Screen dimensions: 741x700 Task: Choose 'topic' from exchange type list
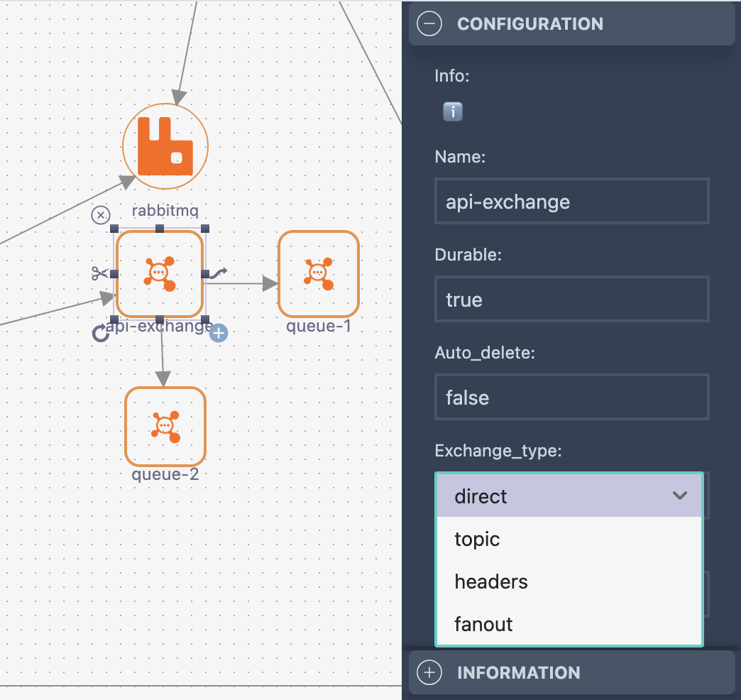(x=477, y=539)
